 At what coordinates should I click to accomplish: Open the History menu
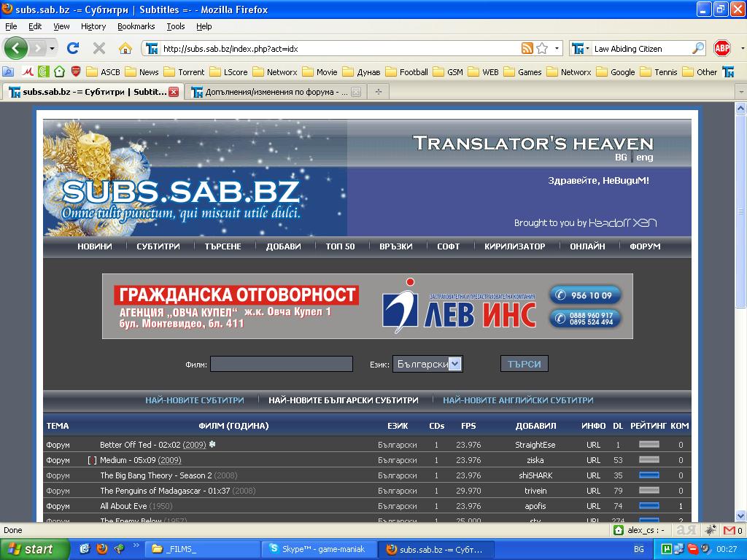[93, 26]
